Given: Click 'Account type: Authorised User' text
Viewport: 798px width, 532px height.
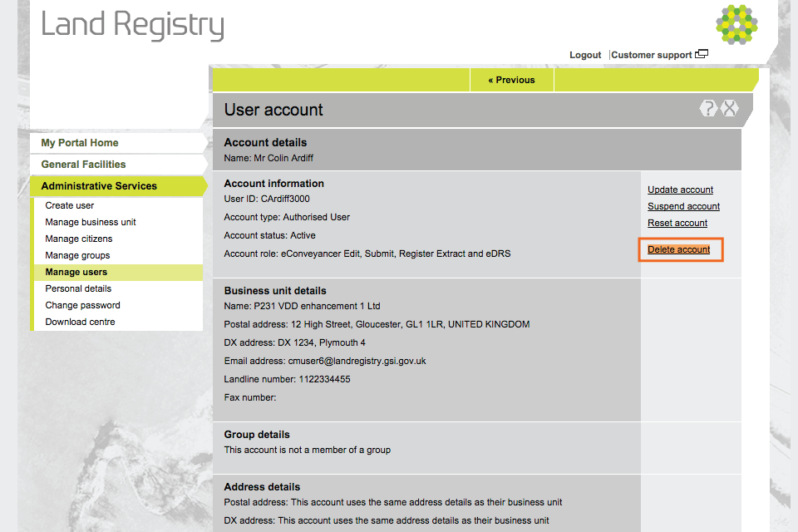Looking at the screenshot, I should click(287, 218).
